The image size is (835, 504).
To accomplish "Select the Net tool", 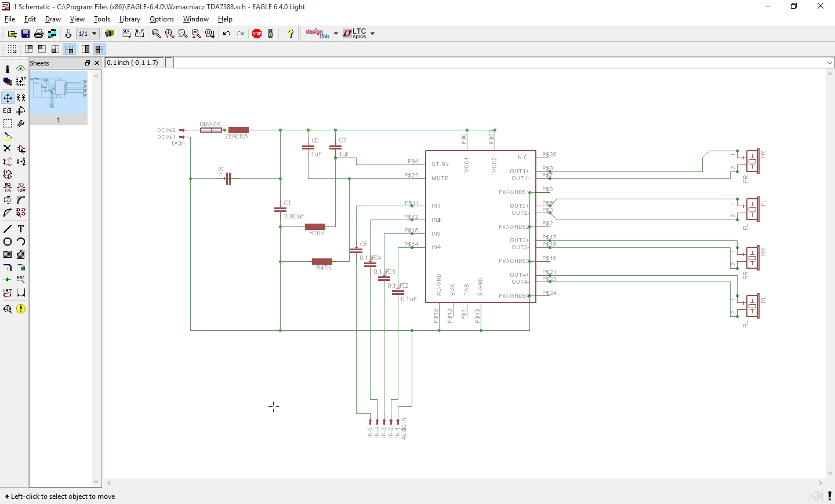I will tap(21, 267).
